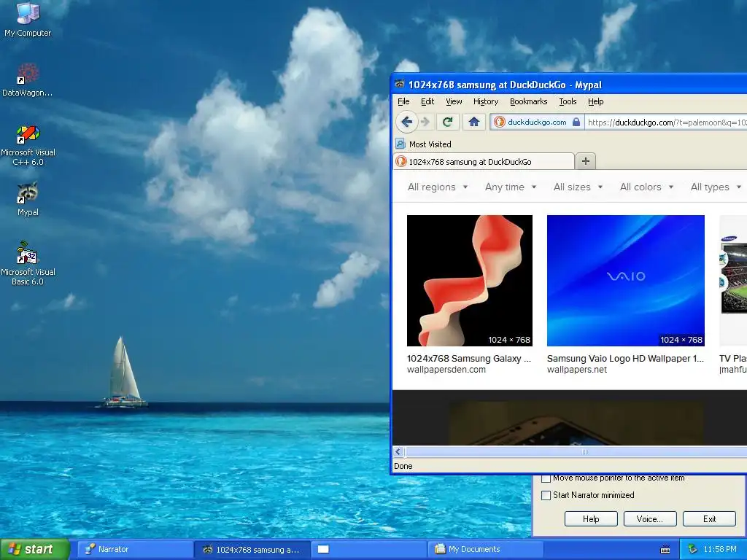The height and width of the screenshot is (560, 747).
Task: Open Narrator Voice settings button
Action: [x=650, y=519]
